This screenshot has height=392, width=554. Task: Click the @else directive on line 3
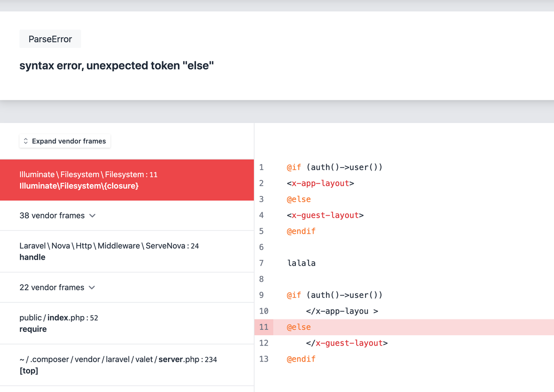point(298,199)
